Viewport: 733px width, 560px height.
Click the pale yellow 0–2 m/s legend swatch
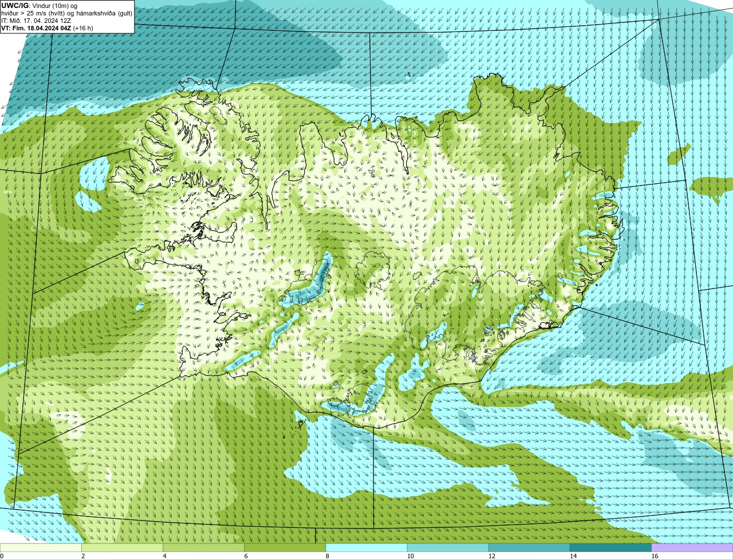coord(41,547)
